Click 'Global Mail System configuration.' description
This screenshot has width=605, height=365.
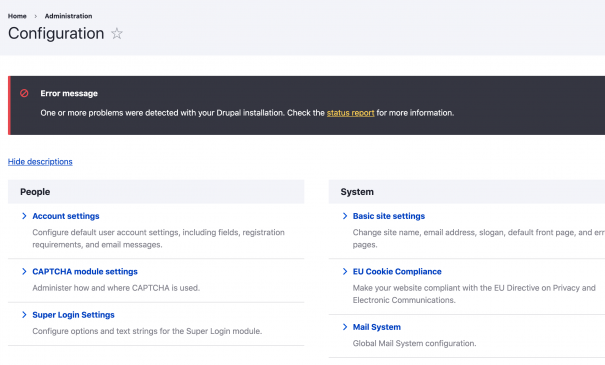pyautogui.click(x=414, y=343)
